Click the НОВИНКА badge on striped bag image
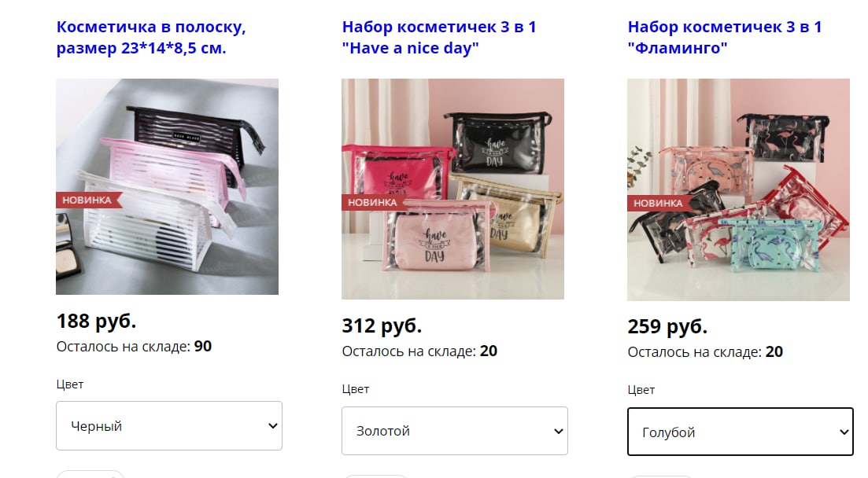Screen dimensions: 868x478 (x=88, y=200)
